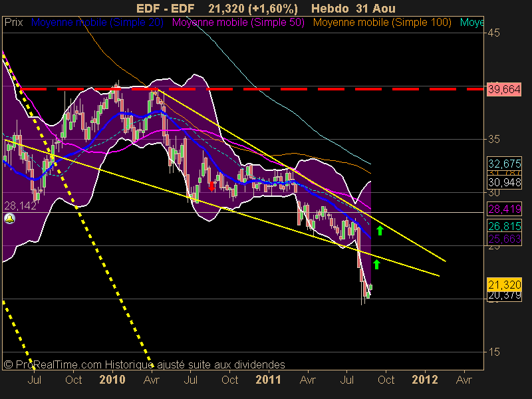Click the Hebdo 31 Aou timeframe text
The width and height of the screenshot is (532, 399).
(353, 8)
